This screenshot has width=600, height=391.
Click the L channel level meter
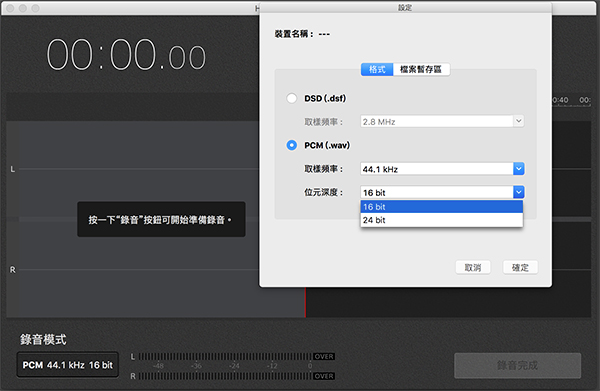coord(225,357)
